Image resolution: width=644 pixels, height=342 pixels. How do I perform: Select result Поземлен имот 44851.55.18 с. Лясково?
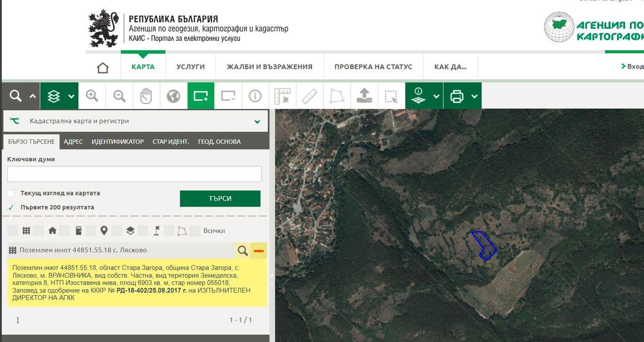(83, 250)
